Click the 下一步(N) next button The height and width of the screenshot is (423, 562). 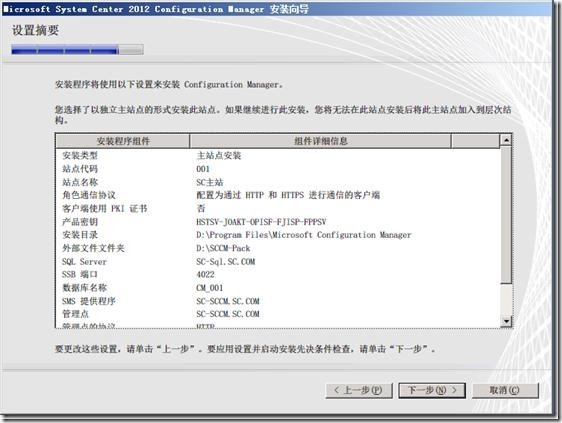coord(432,390)
